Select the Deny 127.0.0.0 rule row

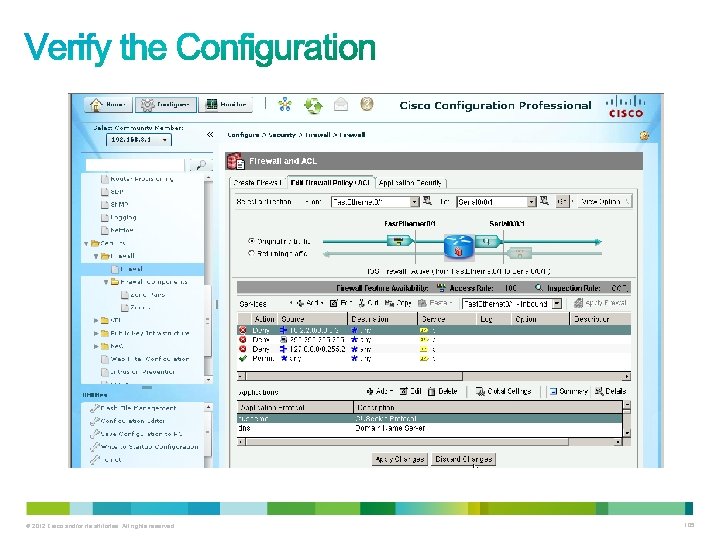pos(433,349)
